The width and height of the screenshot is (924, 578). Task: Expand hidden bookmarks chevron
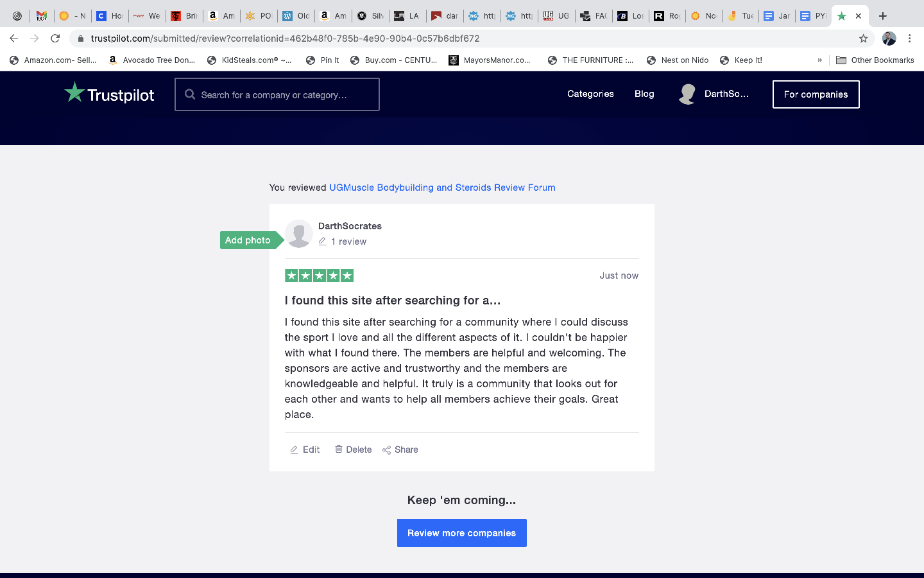[x=819, y=60]
